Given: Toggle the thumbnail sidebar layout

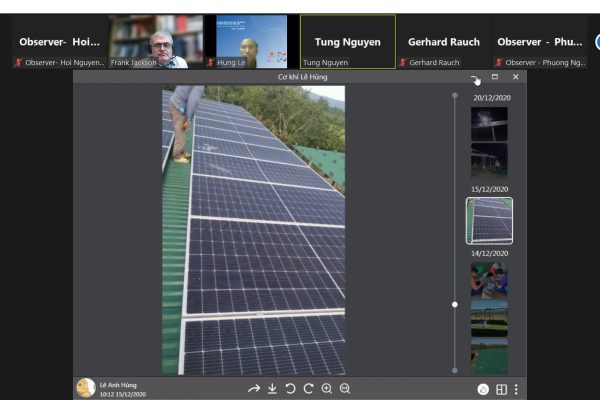Looking at the screenshot, I should [x=502, y=389].
